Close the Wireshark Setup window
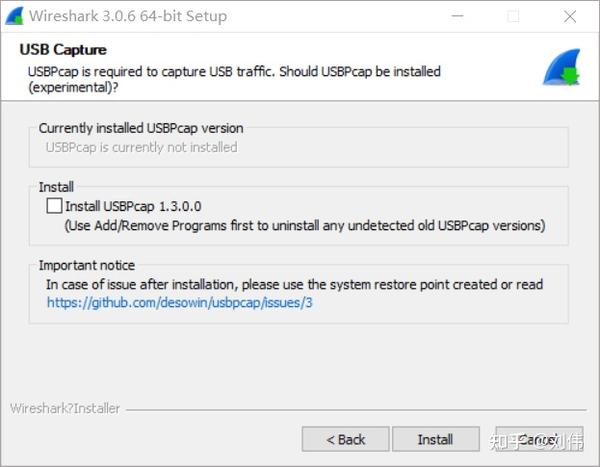This screenshot has width=600, height=467. coord(570,16)
